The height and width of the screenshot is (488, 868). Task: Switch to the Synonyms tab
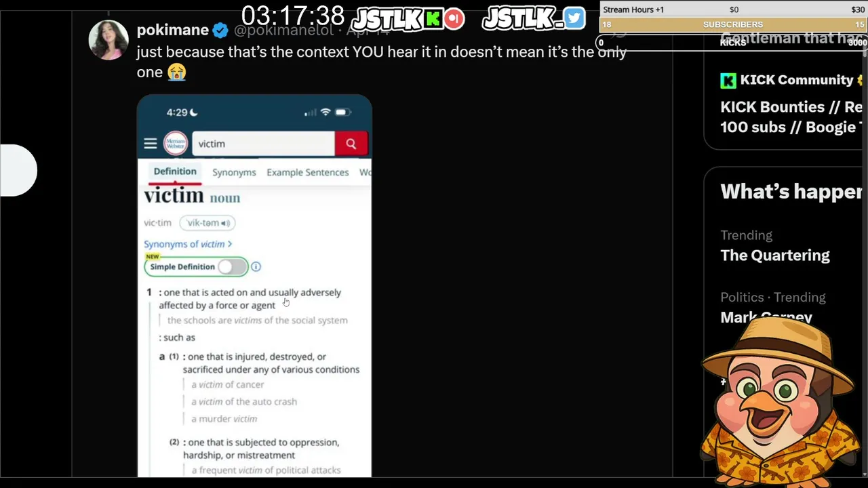point(234,172)
